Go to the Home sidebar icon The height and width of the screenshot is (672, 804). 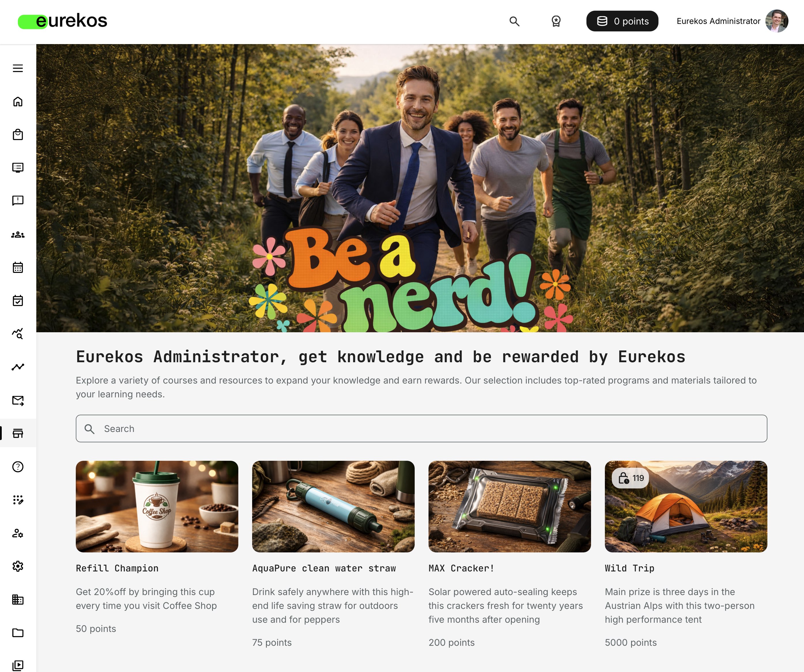[18, 101]
